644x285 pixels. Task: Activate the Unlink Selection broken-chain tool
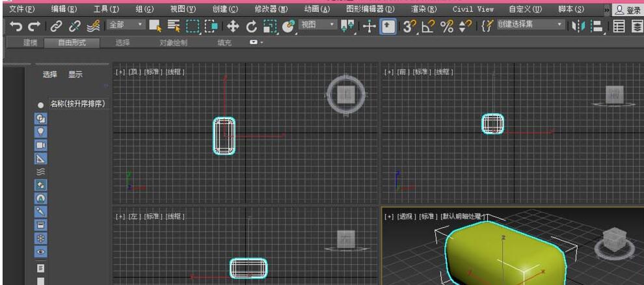coord(74,27)
